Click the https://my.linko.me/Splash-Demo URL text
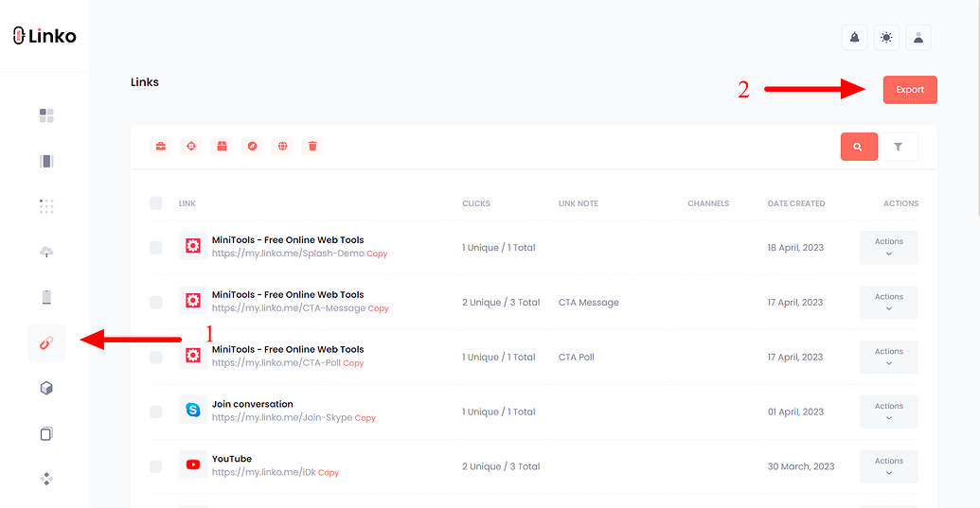980x508 pixels. pos(288,254)
